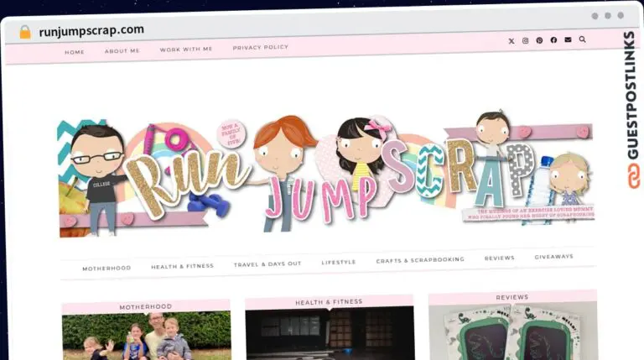Click the email envelope icon
The height and width of the screenshot is (360, 644).
(568, 39)
